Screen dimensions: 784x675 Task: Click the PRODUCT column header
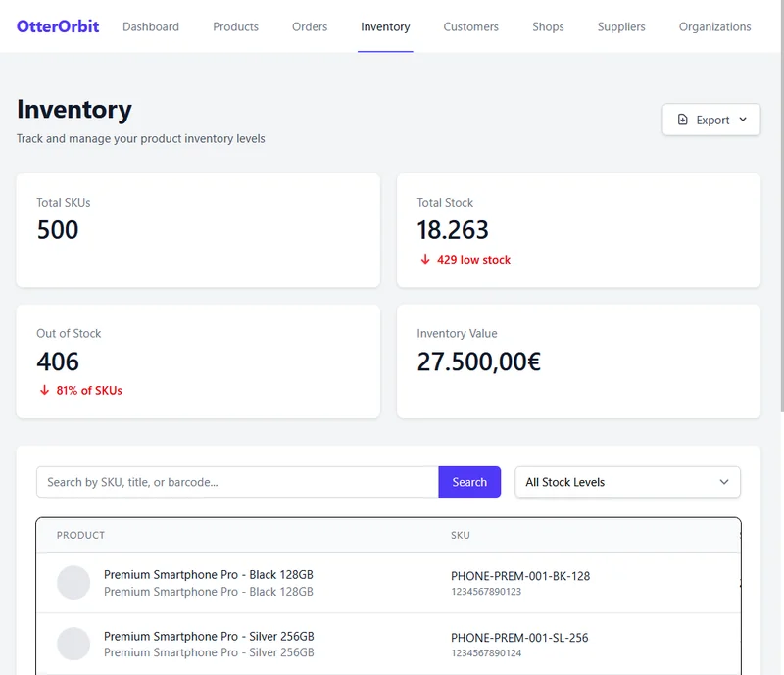click(80, 535)
